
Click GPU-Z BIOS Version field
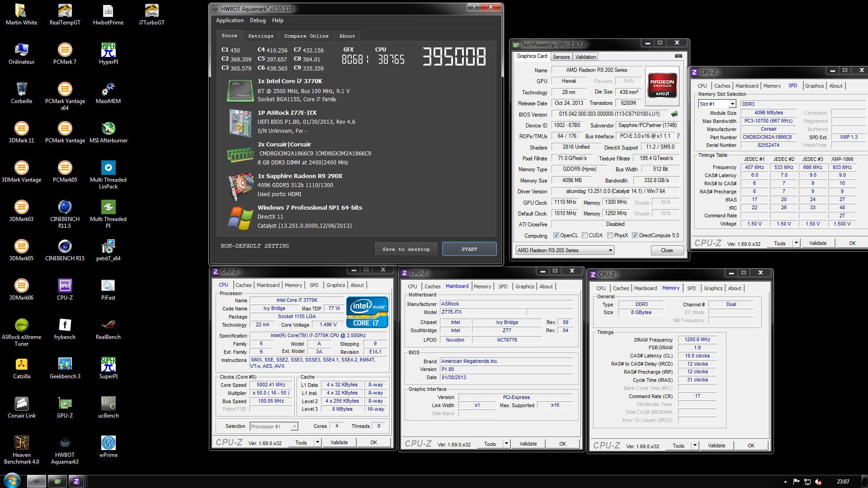[x=609, y=114]
